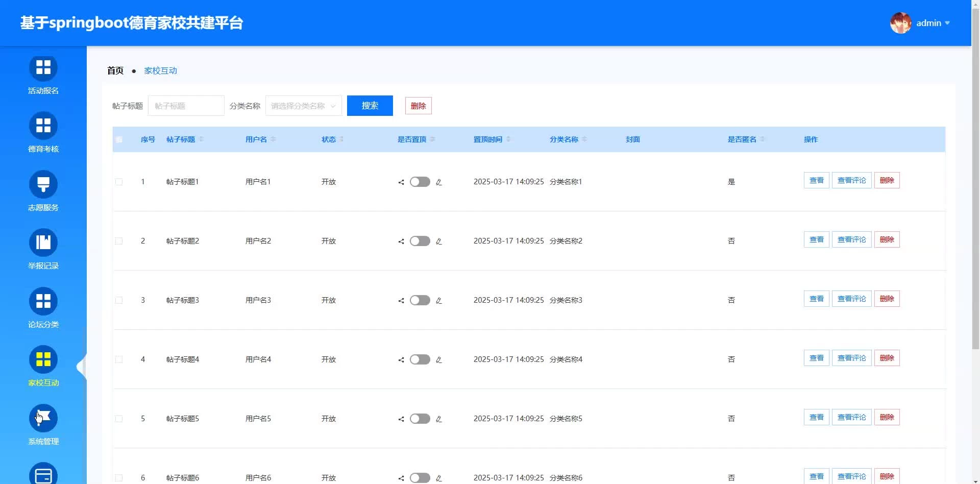
Task: Select the 志愿服务 sidebar icon
Action: coord(43,184)
